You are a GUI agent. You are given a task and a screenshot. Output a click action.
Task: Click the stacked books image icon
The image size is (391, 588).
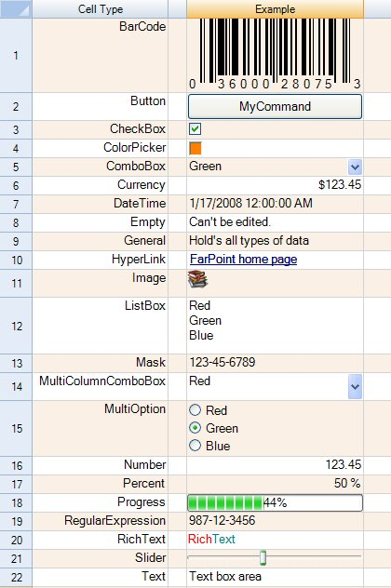pyautogui.click(x=197, y=279)
